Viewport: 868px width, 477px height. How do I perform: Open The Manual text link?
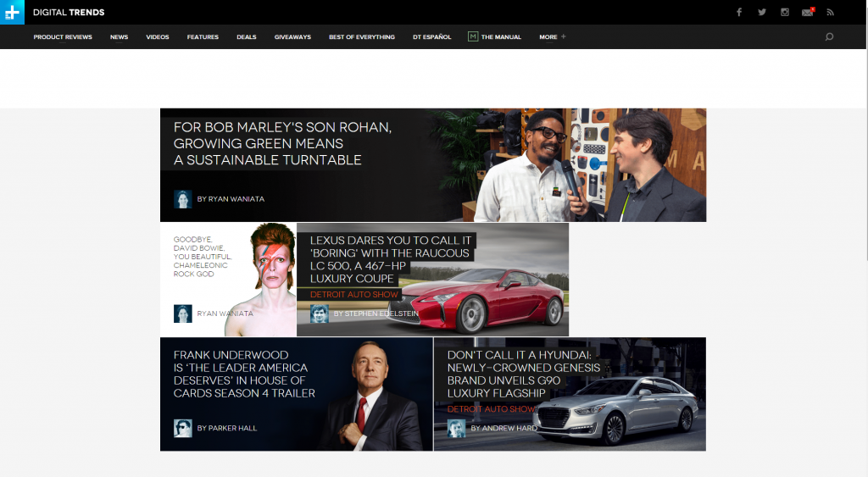[501, 37]
